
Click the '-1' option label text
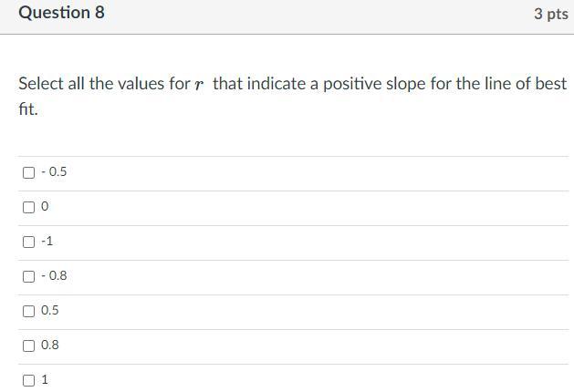[x=47, y=242]
